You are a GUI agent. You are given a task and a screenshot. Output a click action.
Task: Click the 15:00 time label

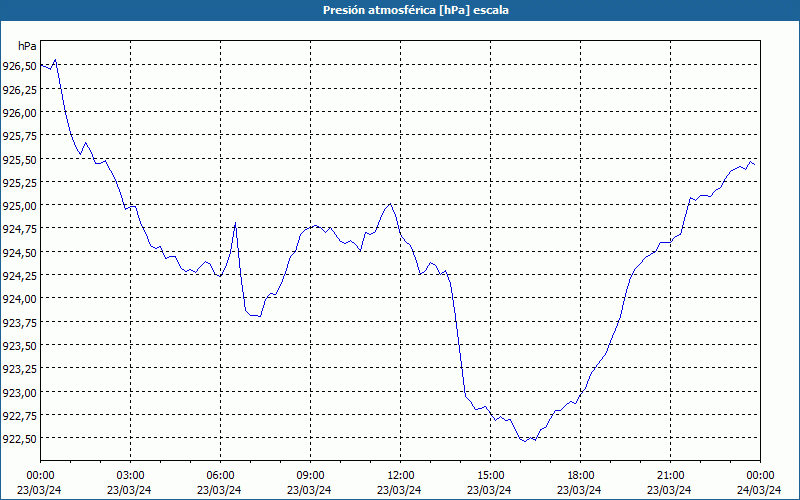490,476
